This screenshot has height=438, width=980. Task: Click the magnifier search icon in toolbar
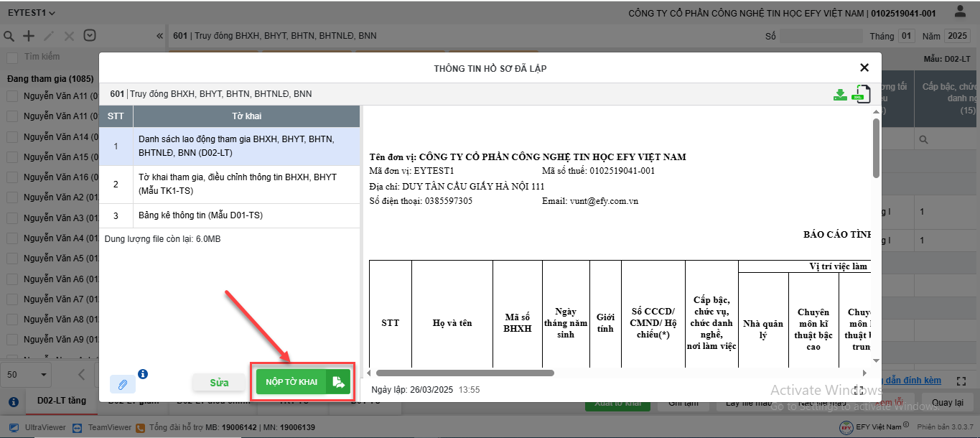[9, 36]
